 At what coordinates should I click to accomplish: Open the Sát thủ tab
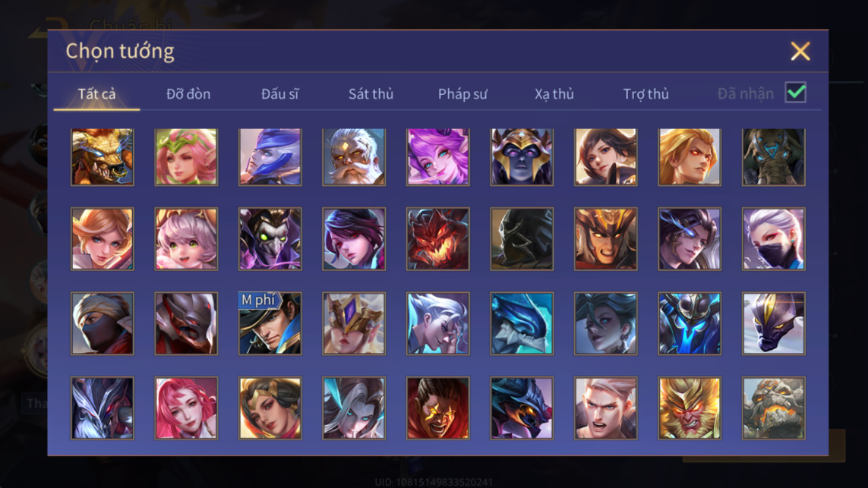(371, 94)
